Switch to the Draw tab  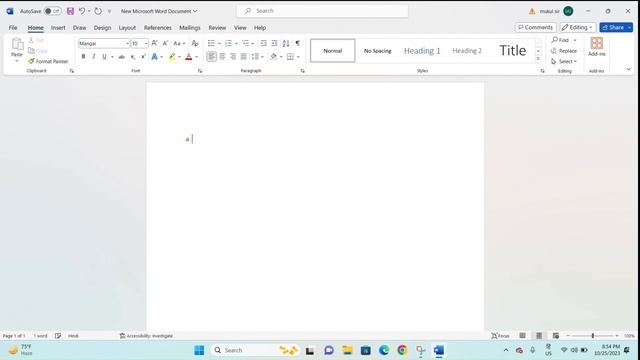80,28
